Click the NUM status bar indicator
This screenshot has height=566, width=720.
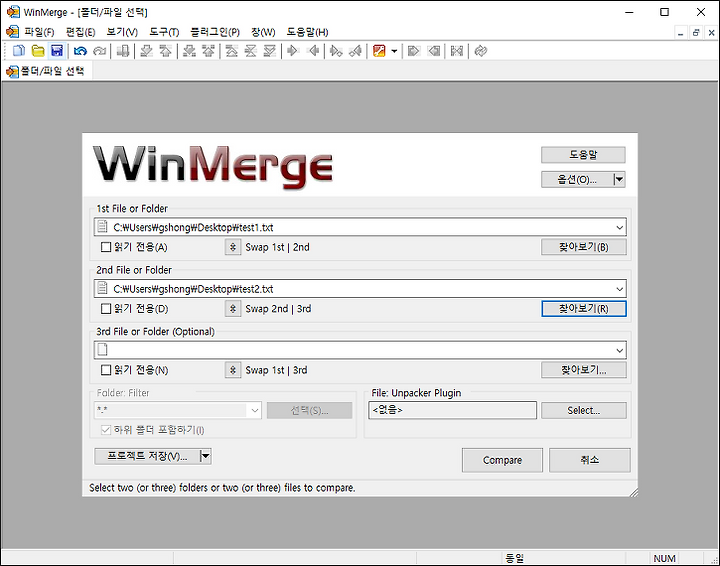pyautogui.click(x=664, y=558)
